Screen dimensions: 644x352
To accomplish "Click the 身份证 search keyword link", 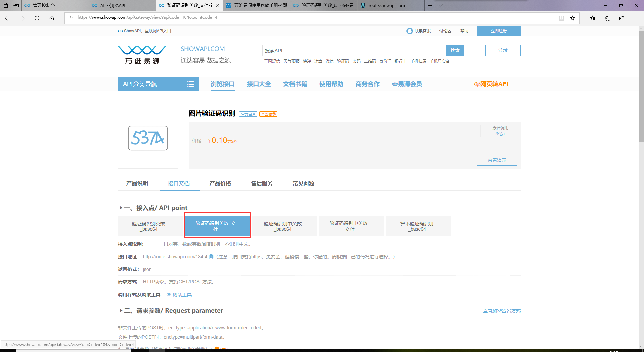I will coord(385,61).
